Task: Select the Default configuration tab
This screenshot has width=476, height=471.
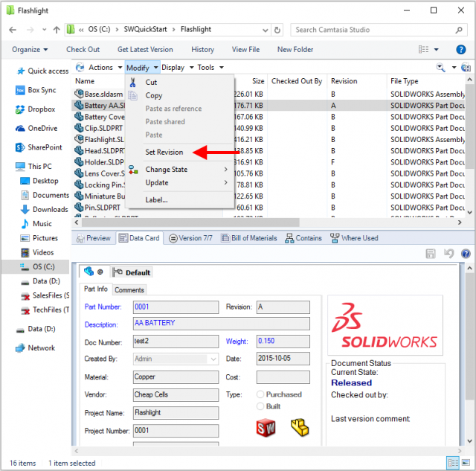Action: 132,272
